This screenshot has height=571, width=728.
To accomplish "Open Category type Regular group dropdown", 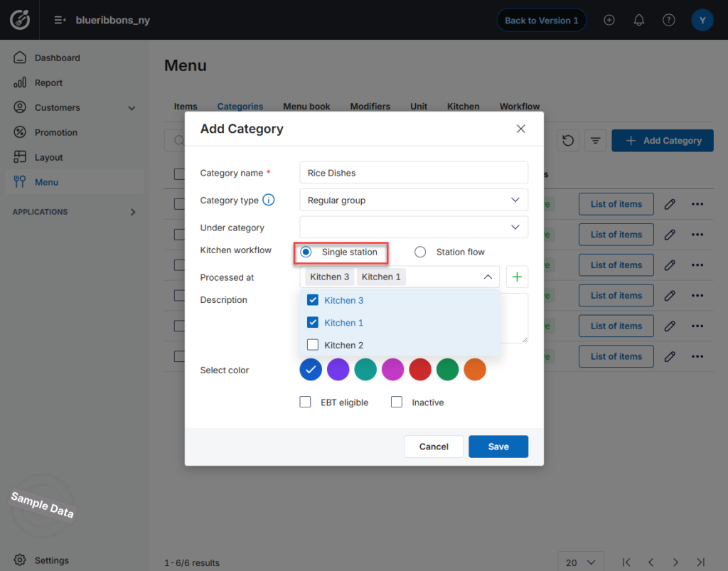I will [414, 200].
